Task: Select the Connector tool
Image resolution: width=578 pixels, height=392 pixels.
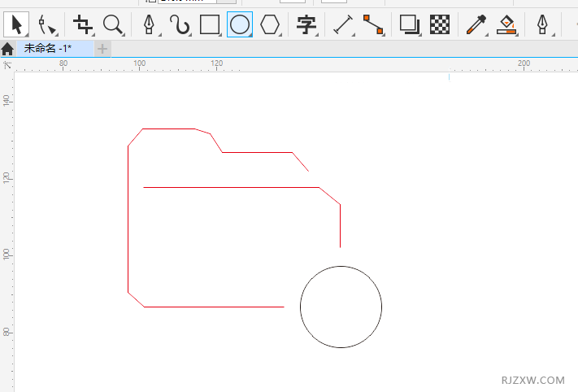Action: click(373, 24)
